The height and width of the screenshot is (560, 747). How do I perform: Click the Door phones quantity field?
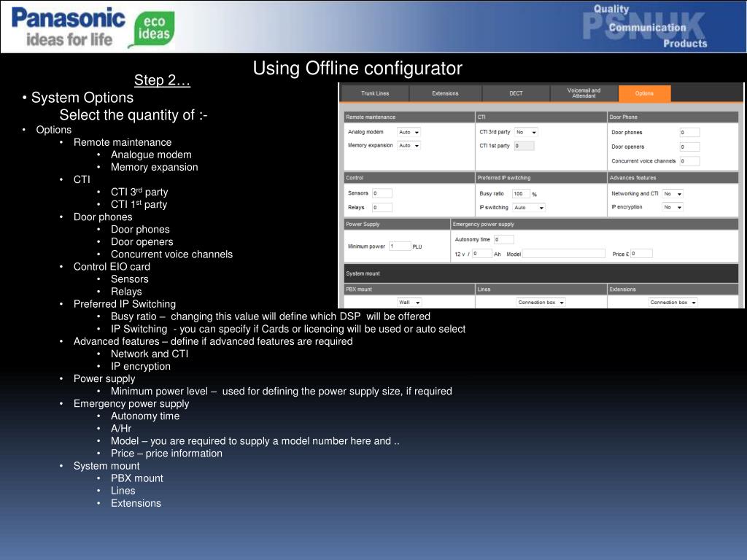click(x=689, y=133)
